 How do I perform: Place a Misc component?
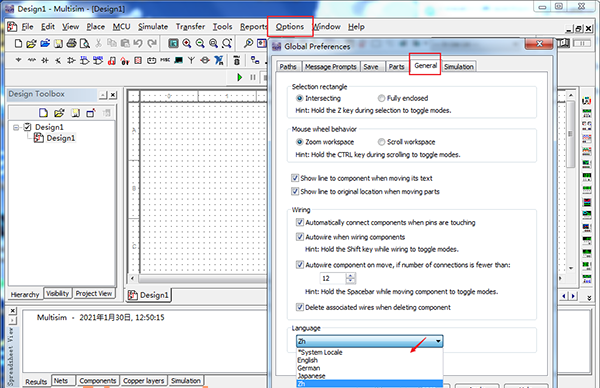pyautogui.click(x=165, y=60)
